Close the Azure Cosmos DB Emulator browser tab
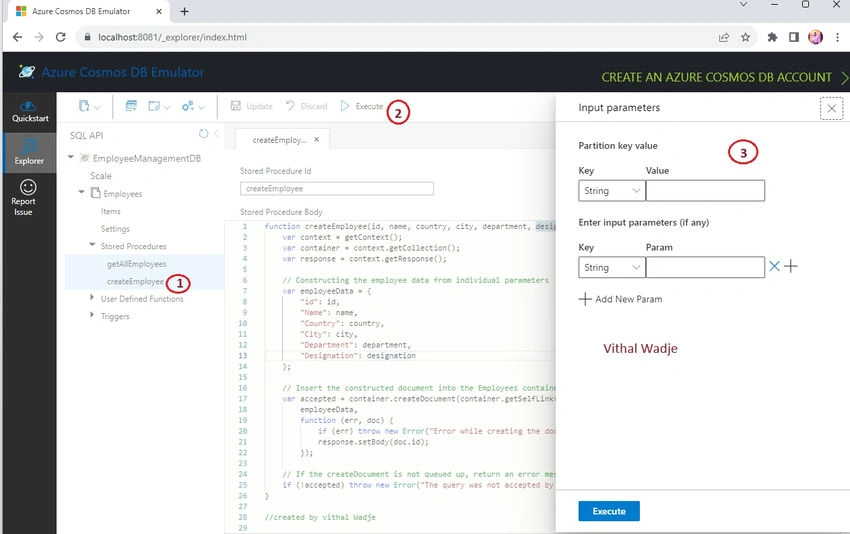 click(159, 11)
